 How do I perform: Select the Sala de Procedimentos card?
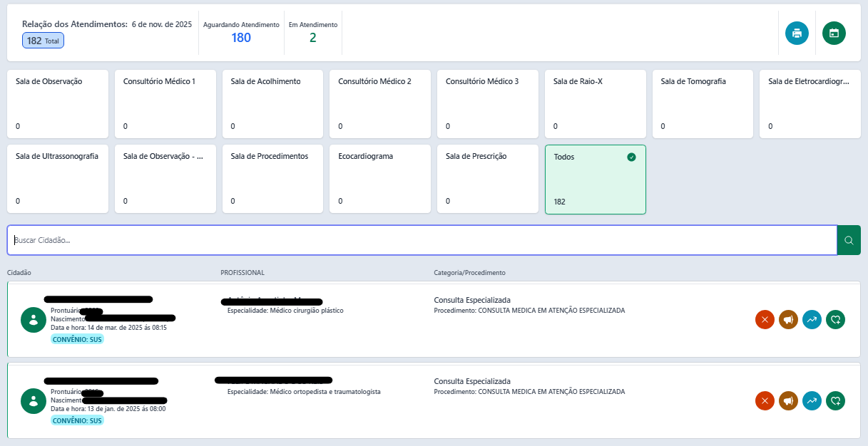[x=273, y=179]
